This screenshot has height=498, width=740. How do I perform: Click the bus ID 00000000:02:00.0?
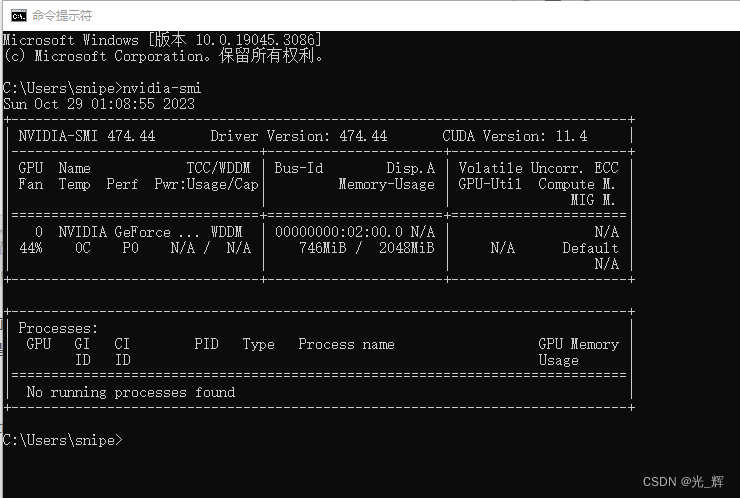click(339, 232)
